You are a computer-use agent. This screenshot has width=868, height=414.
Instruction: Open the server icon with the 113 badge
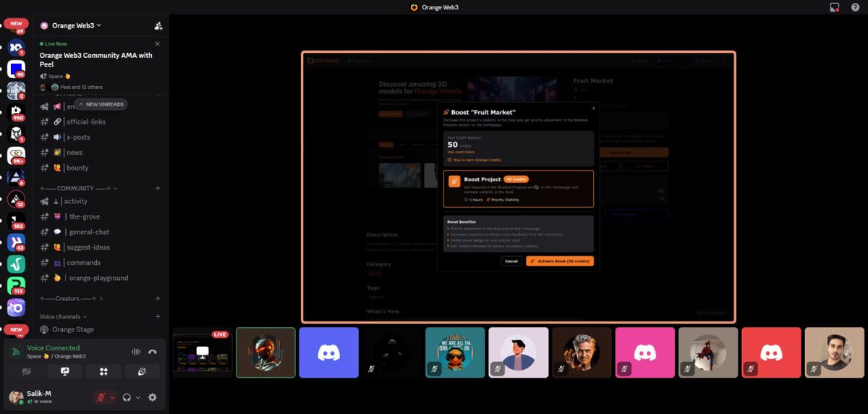coord(16,286)
